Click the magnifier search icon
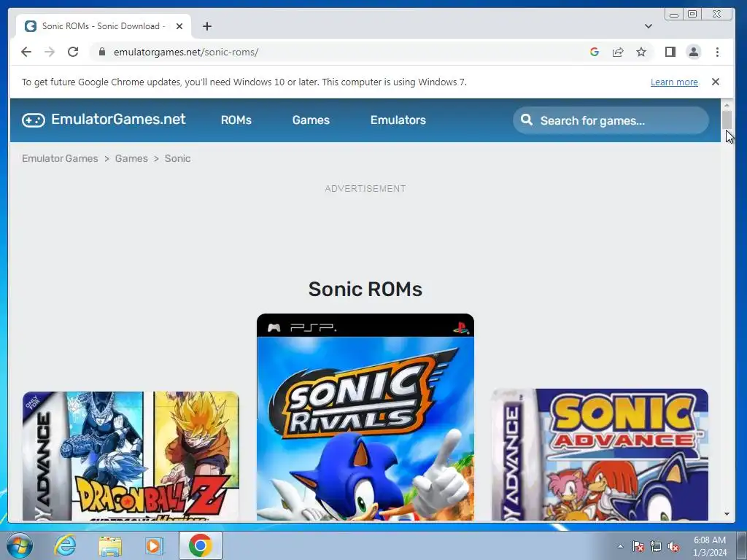Viewport: 747px width, 560px height. pyautogui.click(x=527, y=120)
